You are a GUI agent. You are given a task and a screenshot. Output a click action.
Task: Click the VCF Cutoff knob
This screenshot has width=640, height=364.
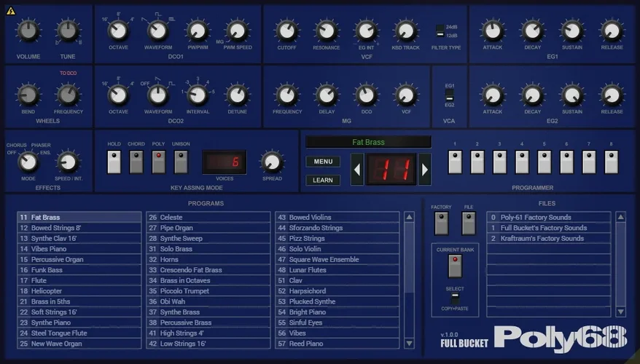click(x=287, y=31)
